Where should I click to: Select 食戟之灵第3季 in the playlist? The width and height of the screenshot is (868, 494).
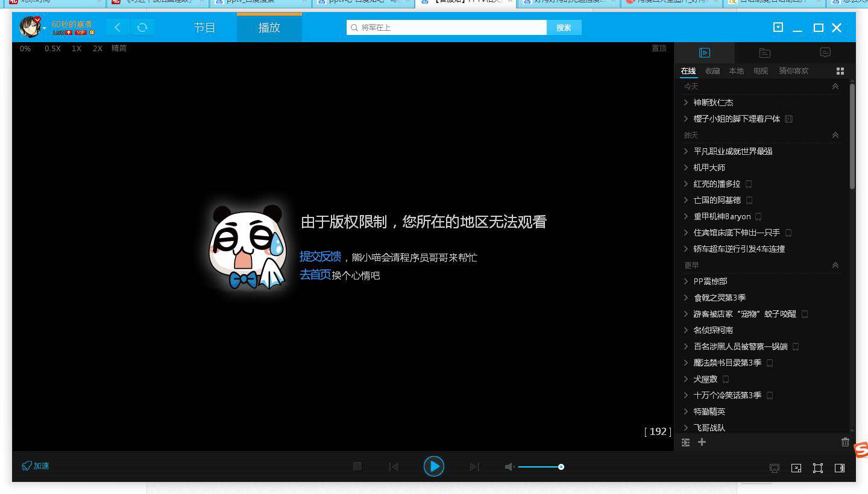720,298
